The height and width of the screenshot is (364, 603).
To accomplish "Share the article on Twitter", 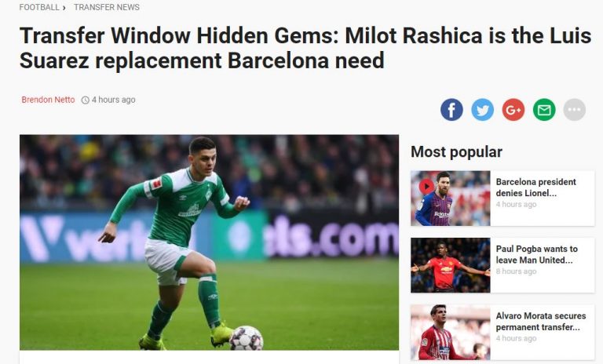I will pyautogui.click(x=482, y=110).
